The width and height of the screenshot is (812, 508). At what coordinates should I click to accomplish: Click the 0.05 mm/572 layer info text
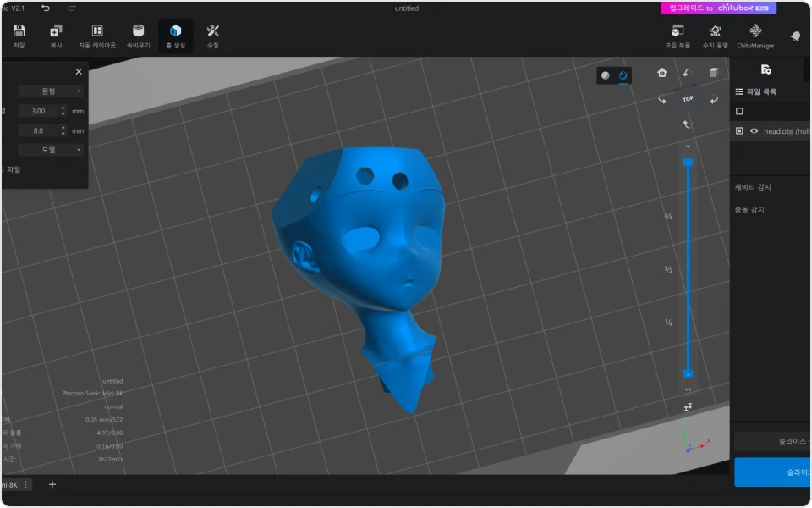pos(104,419)
